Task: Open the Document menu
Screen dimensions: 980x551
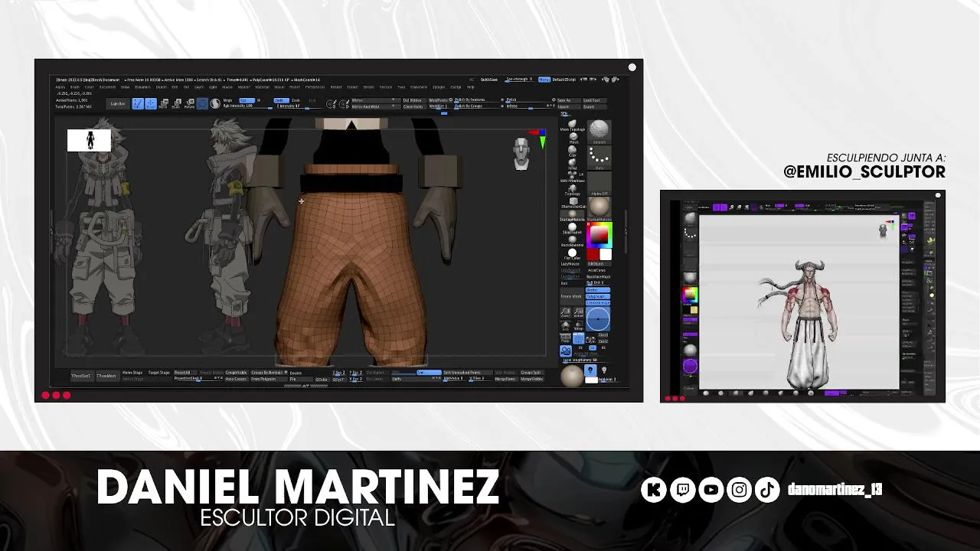Action: pyautogui.click(x=107, y=87)
